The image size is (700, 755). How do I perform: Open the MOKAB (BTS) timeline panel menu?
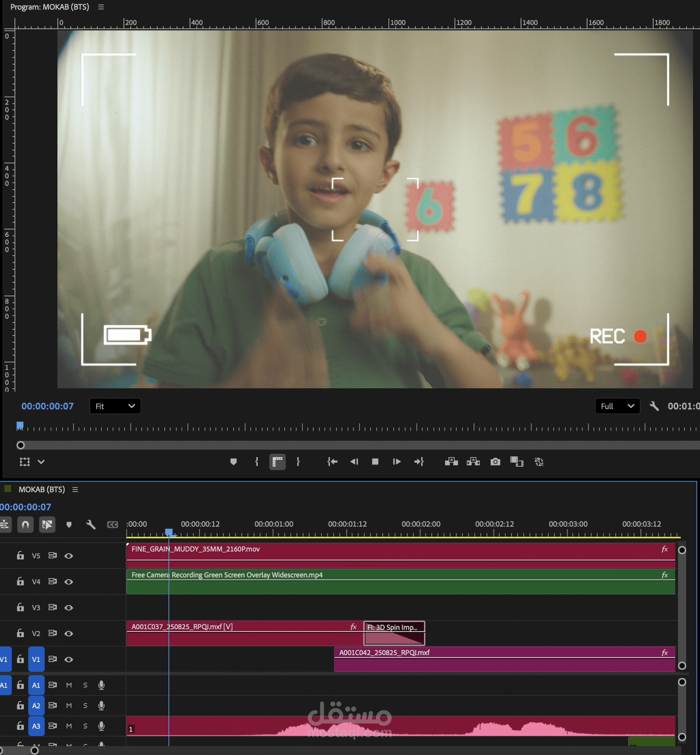[75, 489]
